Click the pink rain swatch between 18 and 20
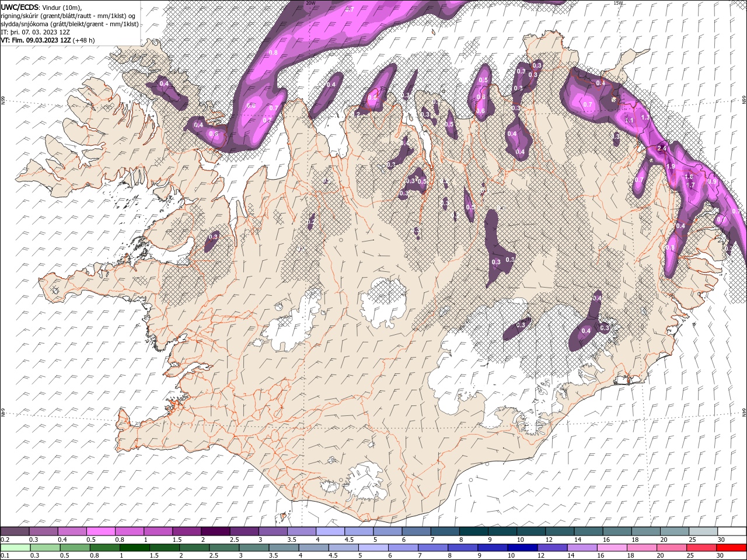The height and width of the screenshot is (560, 747). (x=641, y=548)
